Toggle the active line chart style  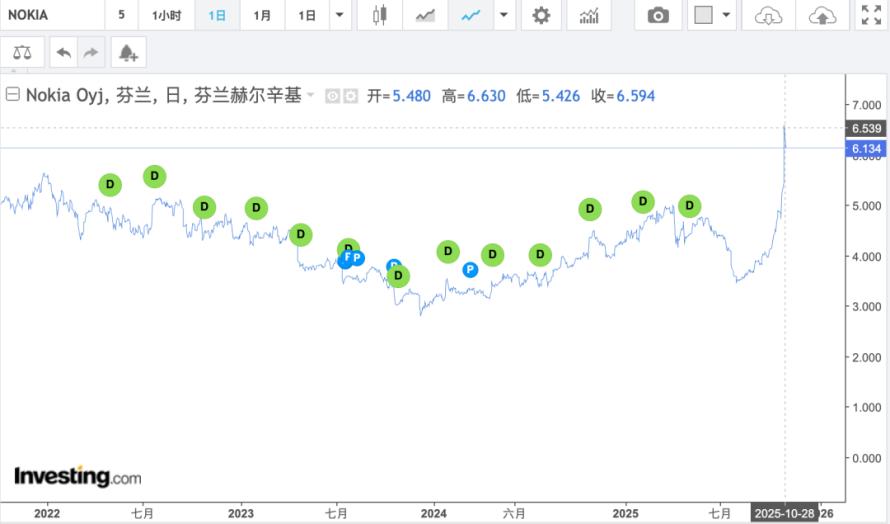(x=469, y=15)
